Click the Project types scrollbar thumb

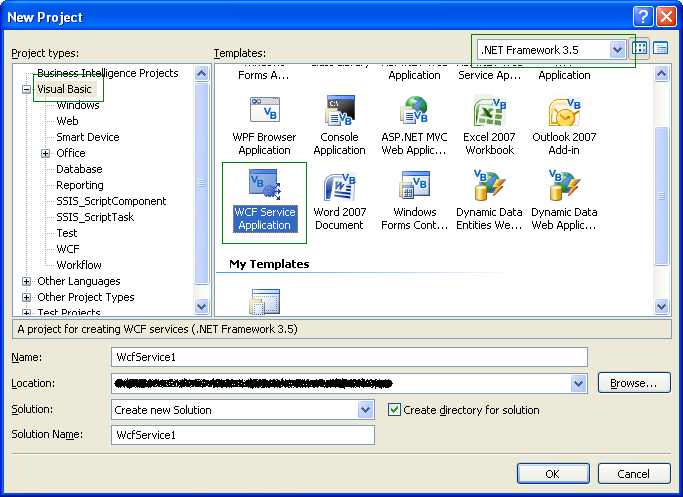point(201,183)
